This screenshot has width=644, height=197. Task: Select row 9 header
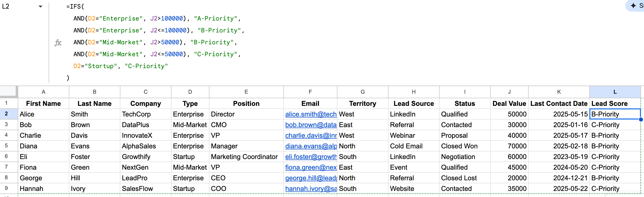[x=6, y=188]
